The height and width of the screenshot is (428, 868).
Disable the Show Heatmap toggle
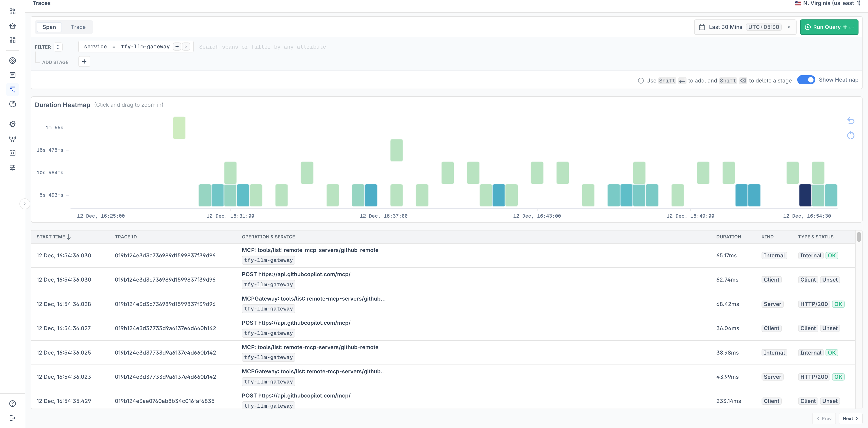(806, 80)
